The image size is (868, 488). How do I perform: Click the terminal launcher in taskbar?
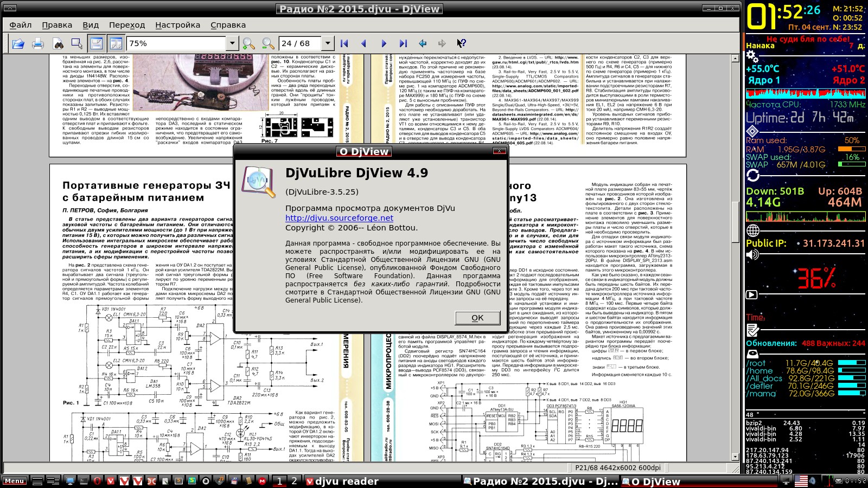click(83, 481)
